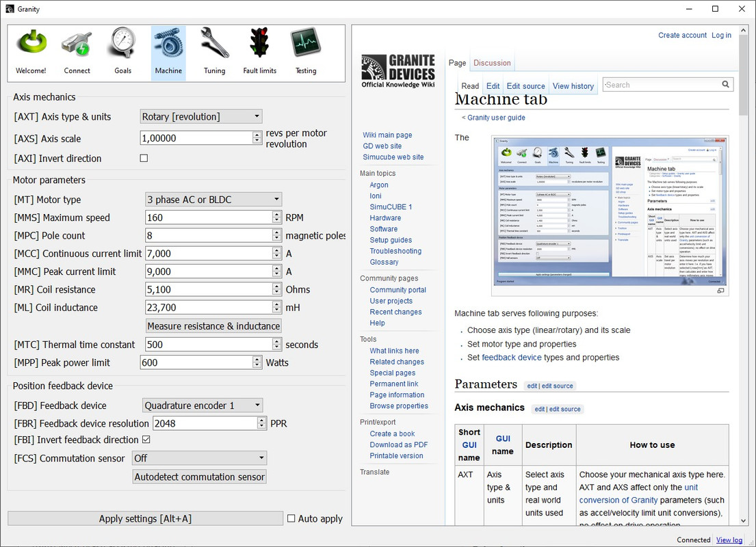The width and height of the screenshot is (756, 547).
Task: Open the FBD Feedback device dropdown
Action: point(203,405)
